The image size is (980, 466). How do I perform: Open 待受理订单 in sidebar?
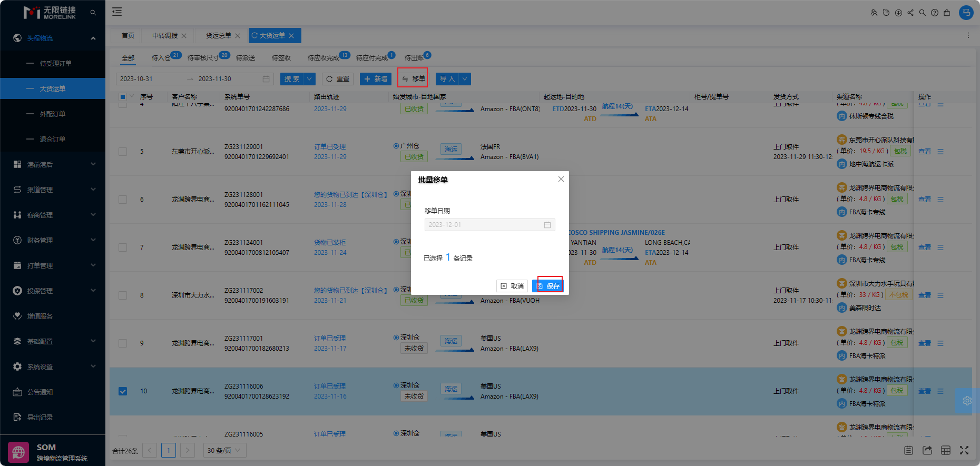pos(56,63)
